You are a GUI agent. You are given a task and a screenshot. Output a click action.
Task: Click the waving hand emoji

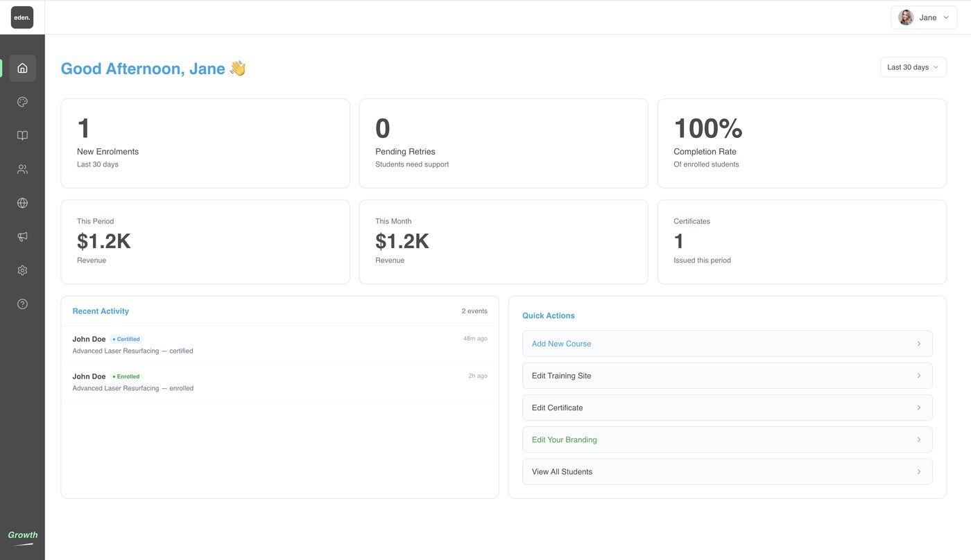click(x=238, y=68)
